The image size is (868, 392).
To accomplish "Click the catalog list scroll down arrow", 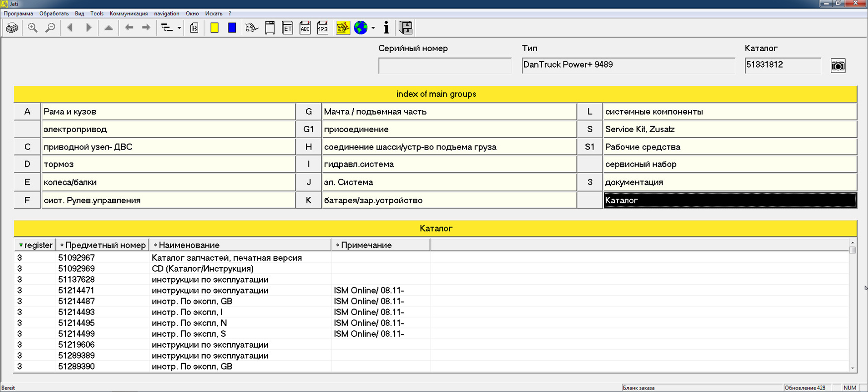I will pyautogui.click(x=853, y=368).
